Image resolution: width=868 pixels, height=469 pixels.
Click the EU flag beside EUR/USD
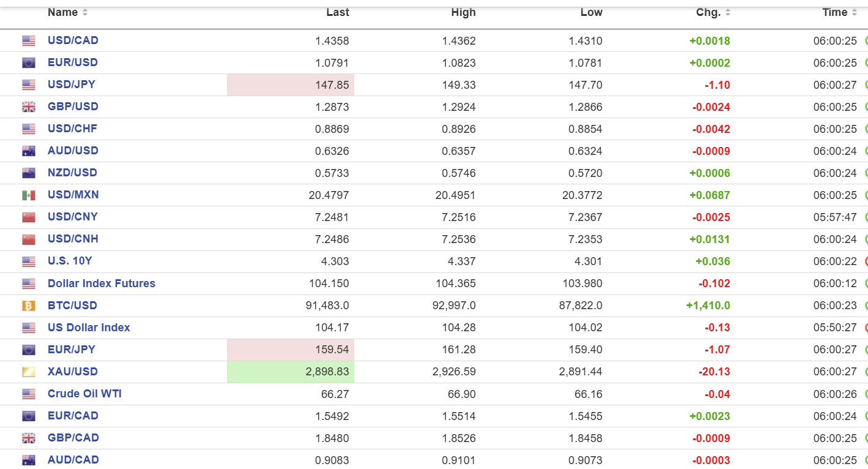(x=29, y=63)
